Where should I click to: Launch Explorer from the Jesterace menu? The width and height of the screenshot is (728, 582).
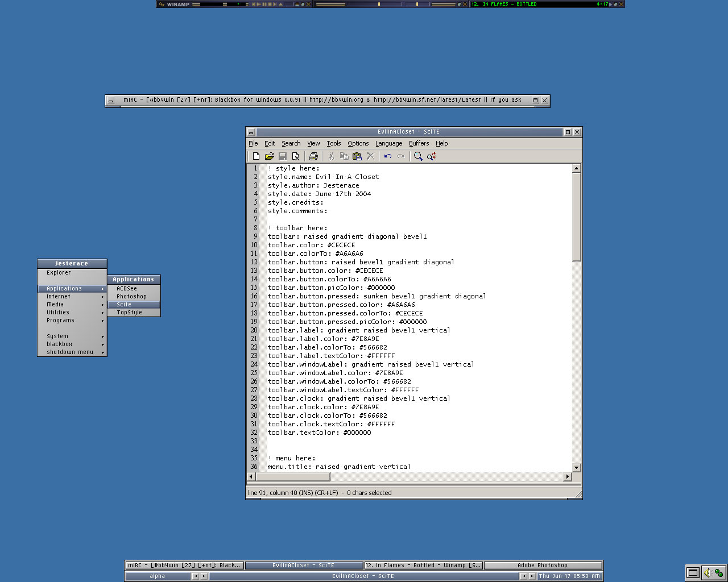click(72, 273)
